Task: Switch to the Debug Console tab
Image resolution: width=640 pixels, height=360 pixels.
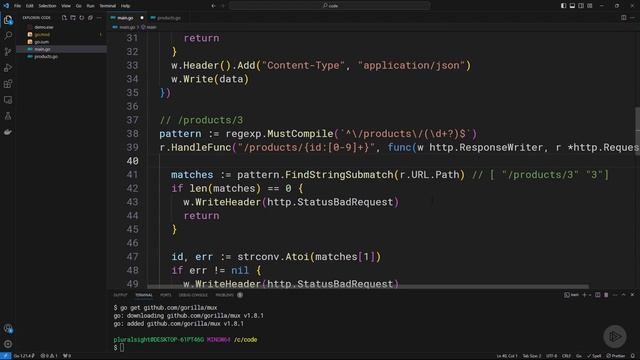Action: (x=193, y=295)
